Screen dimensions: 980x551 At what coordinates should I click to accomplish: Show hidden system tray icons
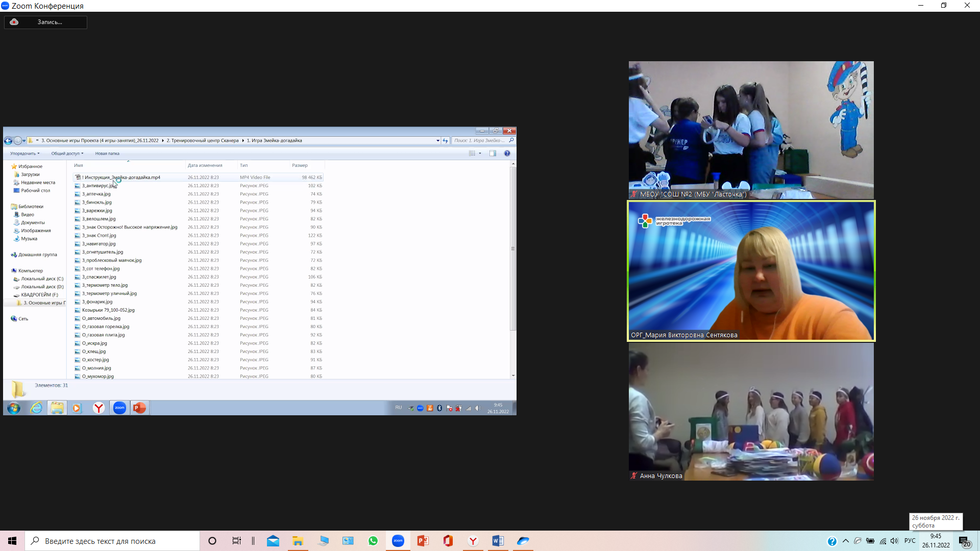pyautogui.click(x=846, y=541)
